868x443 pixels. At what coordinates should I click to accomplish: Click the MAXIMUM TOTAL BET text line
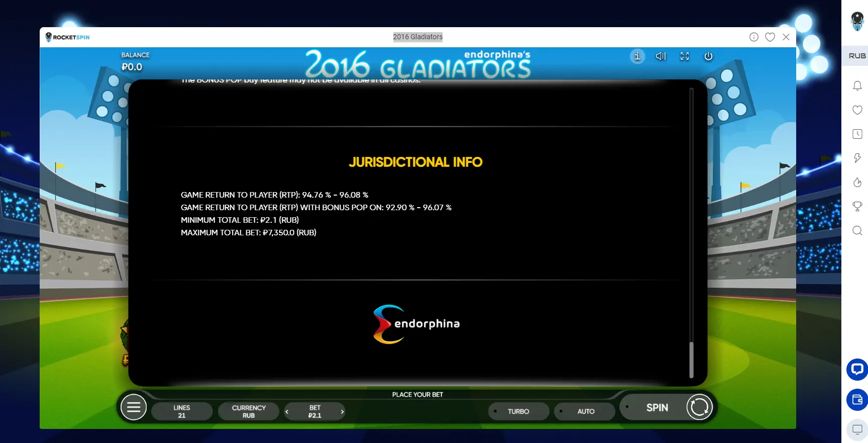pos(249,232)
